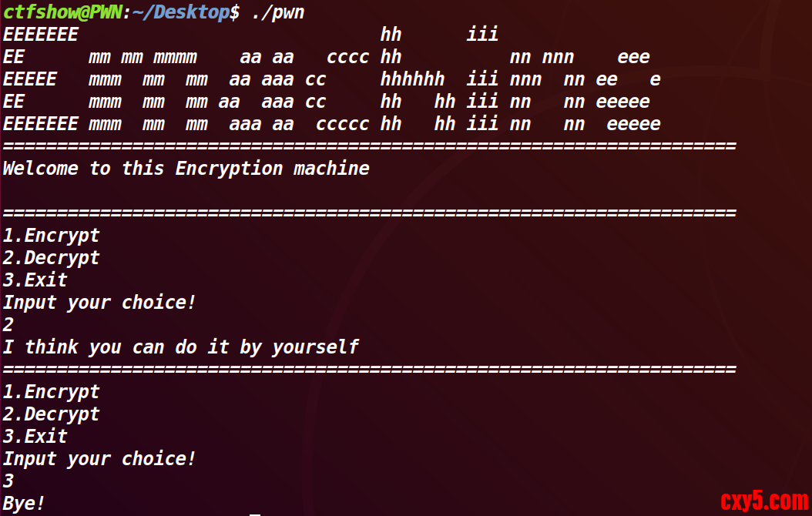Select the first 1.Encrypt menu option
The height and width of the screenshot is (516, 812).
[x=51, y=236]
